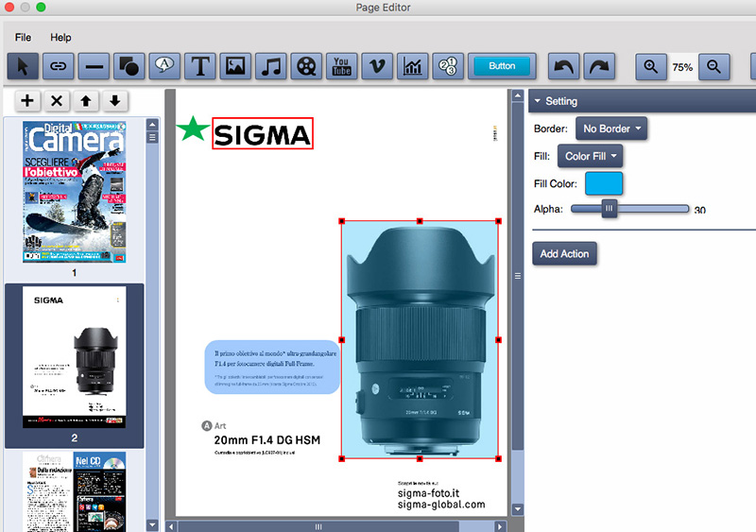Collapse the Setting panel

click(537, 101)
